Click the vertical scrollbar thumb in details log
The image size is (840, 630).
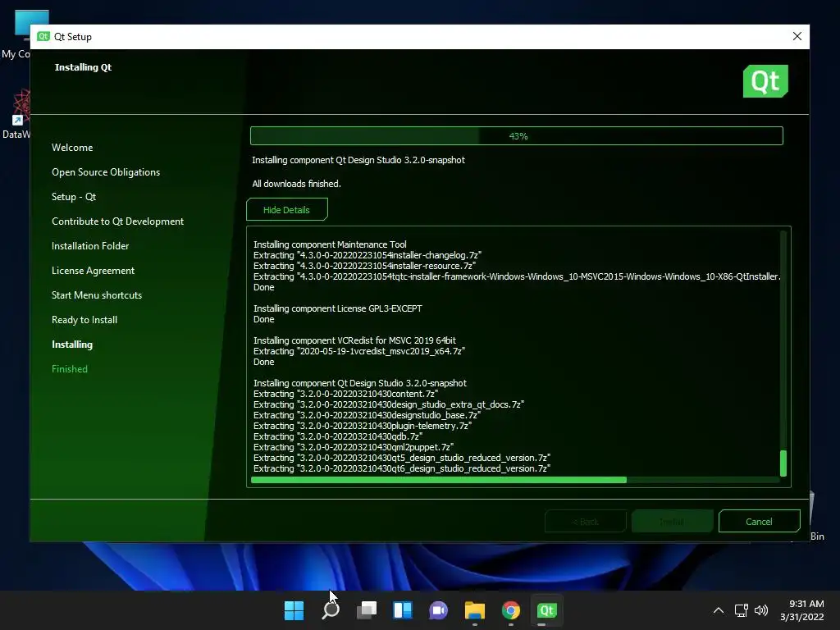point(783,463)
